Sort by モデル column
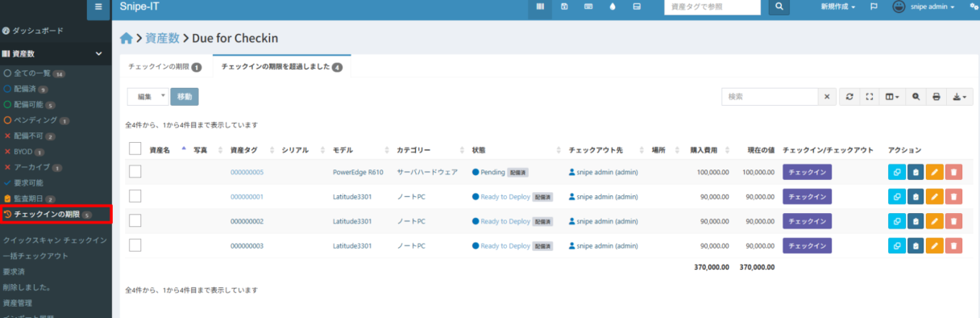This screenshot has width=980, height=318. (343, 150)
